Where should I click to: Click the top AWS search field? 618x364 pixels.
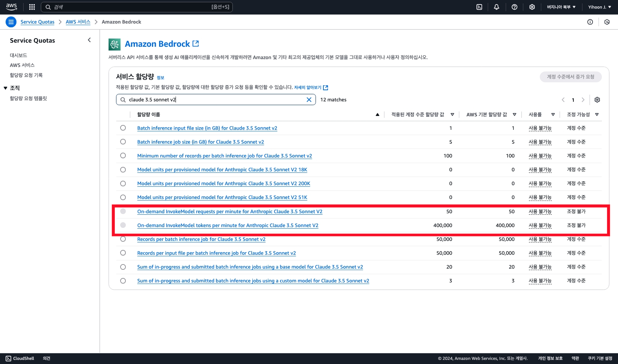click(137, 7)
